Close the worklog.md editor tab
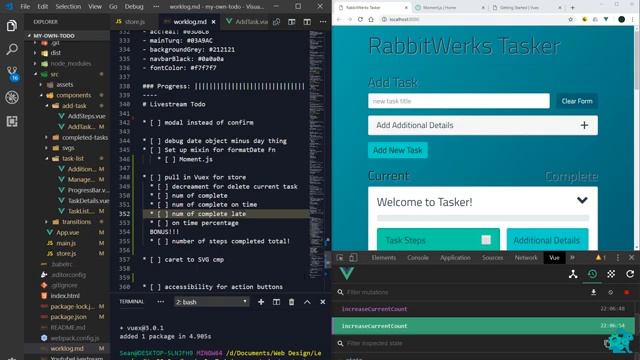The height and width of the screenshot is (360, 640). 213,22
